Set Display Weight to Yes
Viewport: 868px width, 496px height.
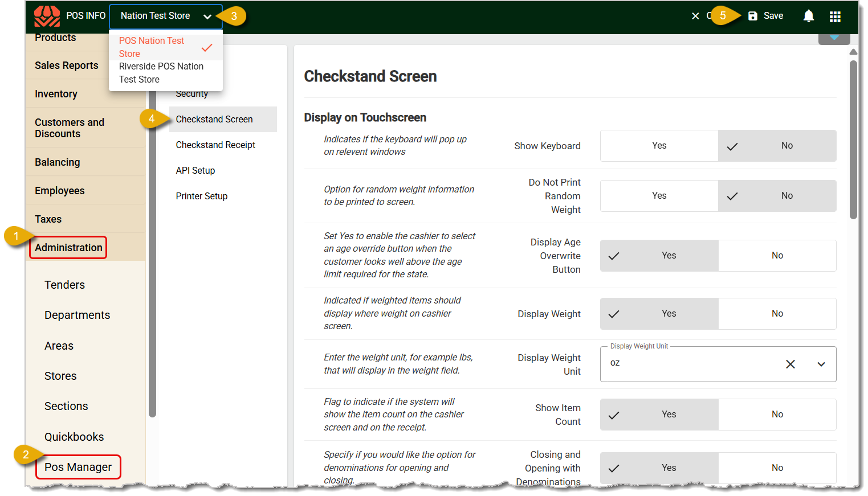tap(659, 314)
